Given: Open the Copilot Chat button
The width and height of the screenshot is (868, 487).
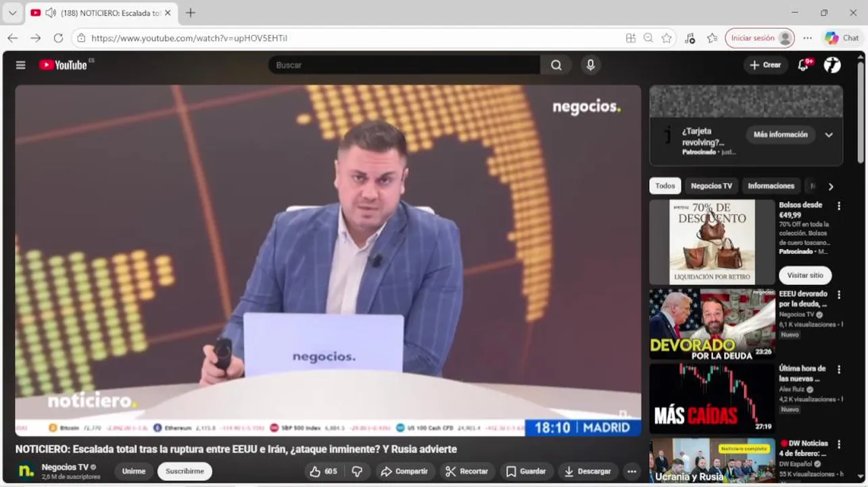Looking at the screenshot, I should pyautogui.click(x=842, y=38).
